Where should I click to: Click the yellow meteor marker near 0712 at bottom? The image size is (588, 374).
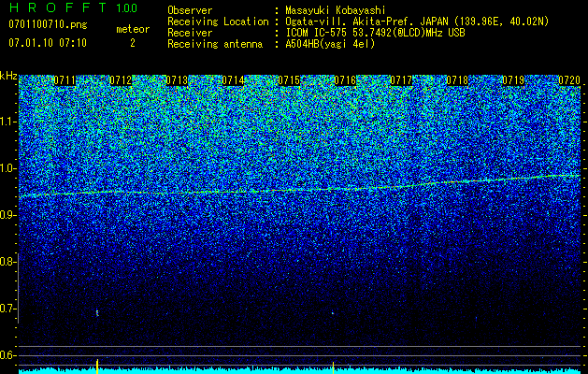point(97,367)
